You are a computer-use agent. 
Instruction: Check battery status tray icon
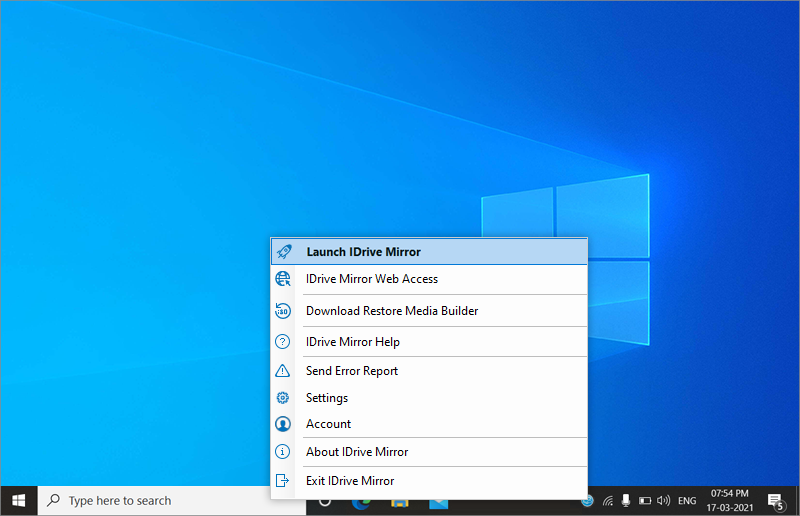645,501
